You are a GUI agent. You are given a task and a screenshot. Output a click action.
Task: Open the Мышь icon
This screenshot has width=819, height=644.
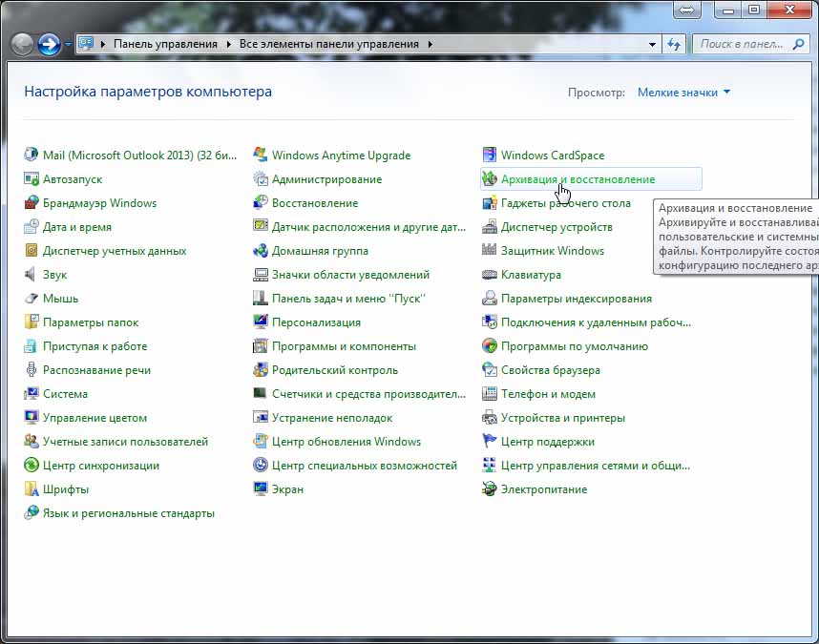31,298
